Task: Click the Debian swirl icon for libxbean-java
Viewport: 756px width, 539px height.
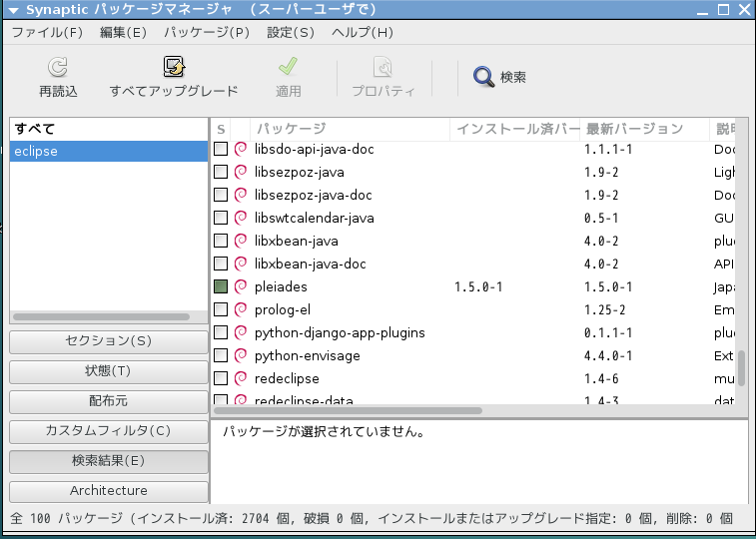Action: [x=241, y=241]
